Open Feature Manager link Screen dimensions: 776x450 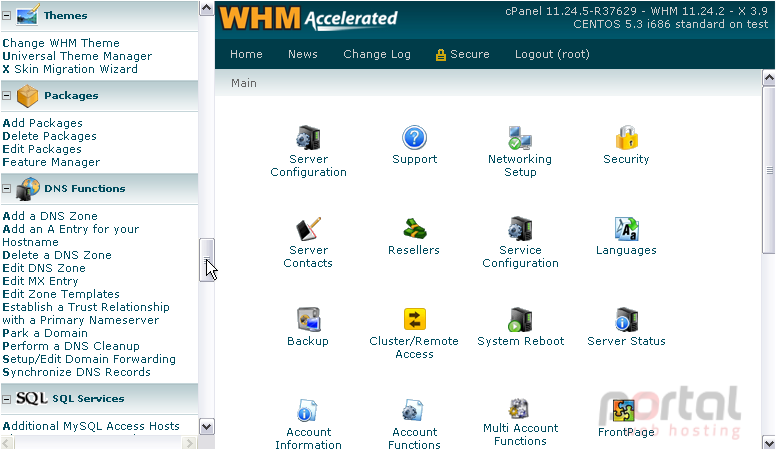pos(51,162)
